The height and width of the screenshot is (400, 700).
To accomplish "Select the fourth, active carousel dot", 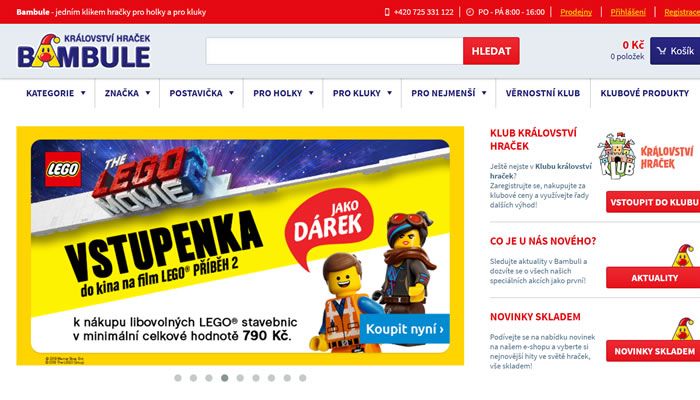I will coord(225,378).
